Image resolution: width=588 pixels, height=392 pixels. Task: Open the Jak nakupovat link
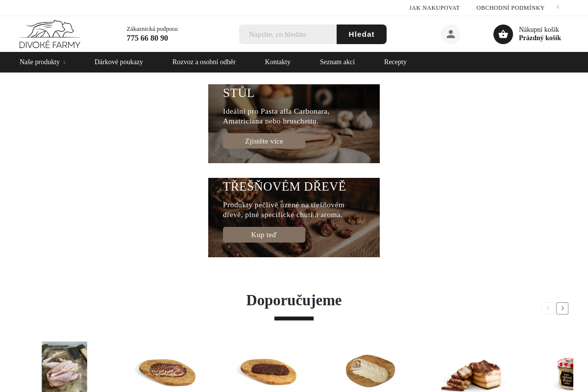[435, 8]
